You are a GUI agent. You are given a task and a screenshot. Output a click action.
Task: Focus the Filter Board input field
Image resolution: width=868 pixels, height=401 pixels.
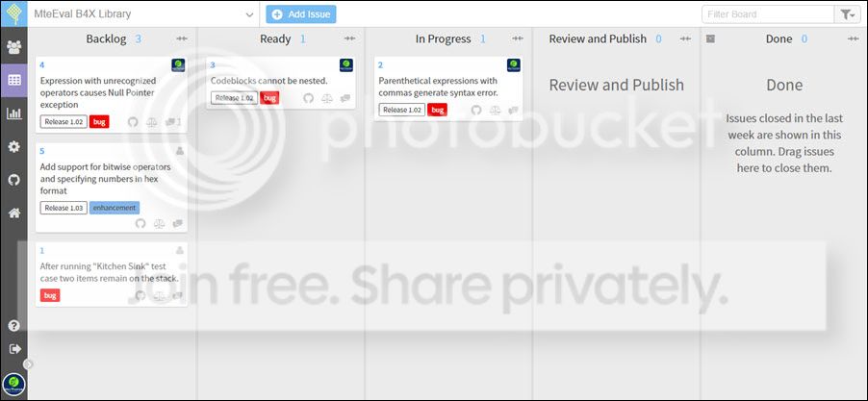(768, 14)
